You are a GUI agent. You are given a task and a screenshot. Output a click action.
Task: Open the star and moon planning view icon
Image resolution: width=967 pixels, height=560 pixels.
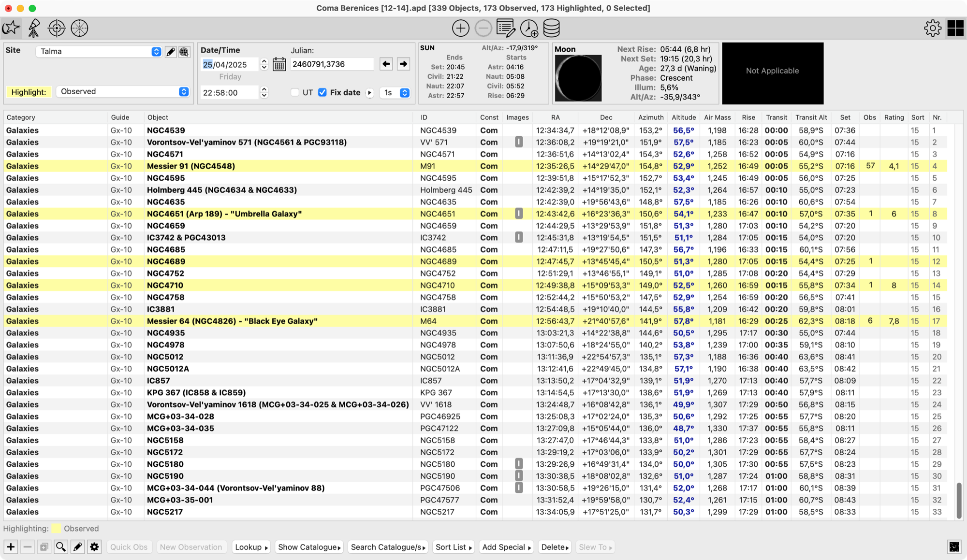[11, 28]
